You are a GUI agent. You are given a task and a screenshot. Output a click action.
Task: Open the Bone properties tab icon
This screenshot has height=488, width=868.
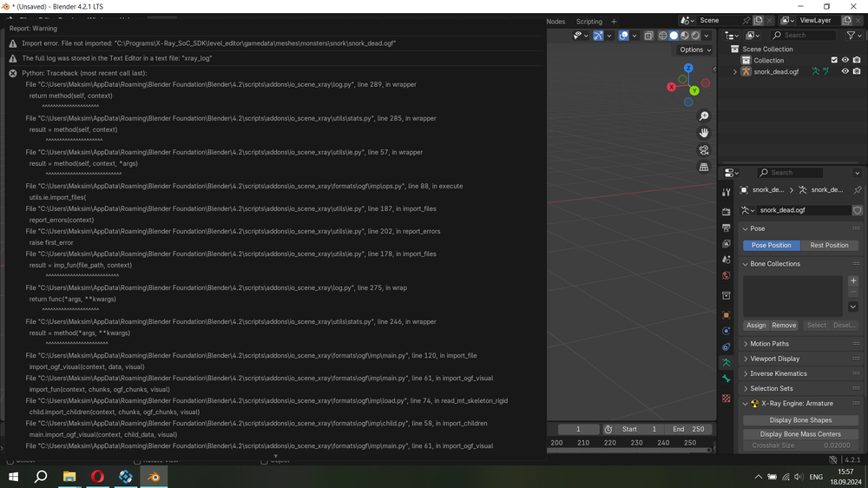(727, 379)
